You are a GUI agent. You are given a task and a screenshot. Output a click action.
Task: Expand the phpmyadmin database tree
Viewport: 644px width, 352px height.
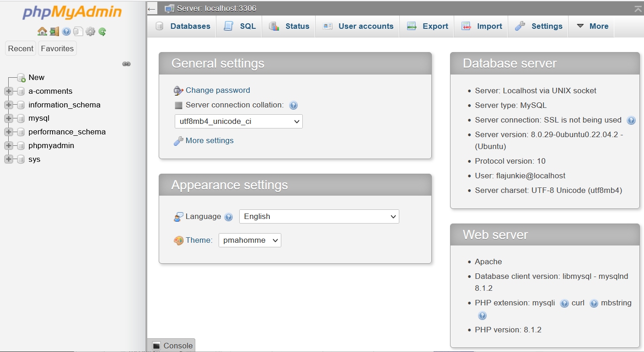tap(9, 146)
